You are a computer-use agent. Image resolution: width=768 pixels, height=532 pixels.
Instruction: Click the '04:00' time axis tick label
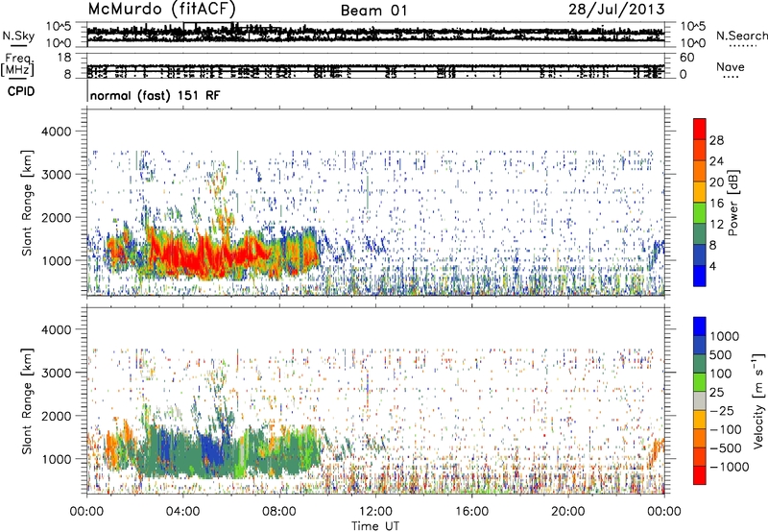(182, 512)
